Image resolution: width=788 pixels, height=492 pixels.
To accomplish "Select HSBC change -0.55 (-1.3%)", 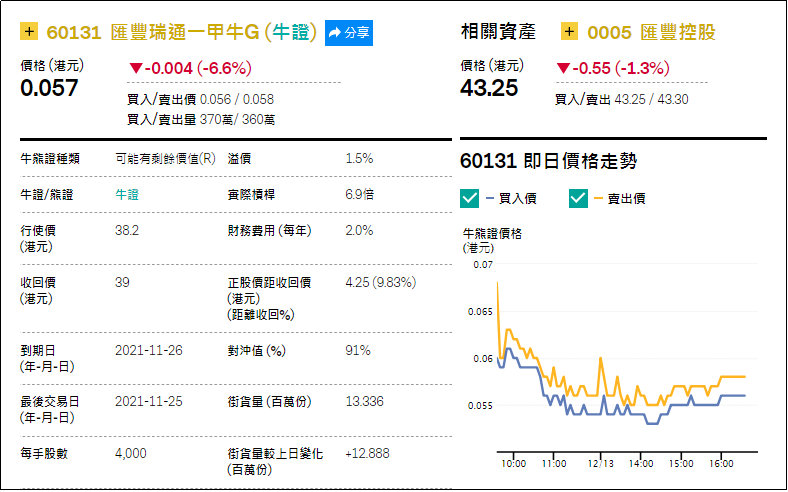I will click(613, 68).
